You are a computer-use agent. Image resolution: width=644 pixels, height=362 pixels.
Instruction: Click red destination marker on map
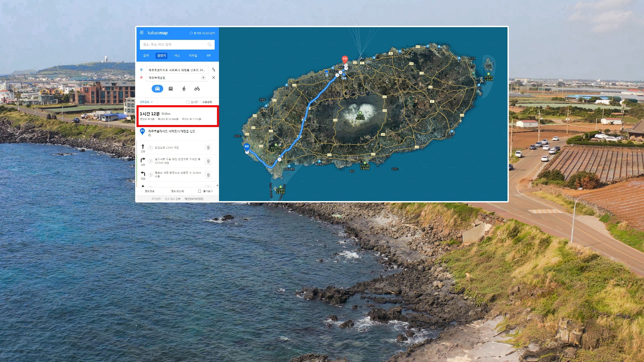pos(344,59)
